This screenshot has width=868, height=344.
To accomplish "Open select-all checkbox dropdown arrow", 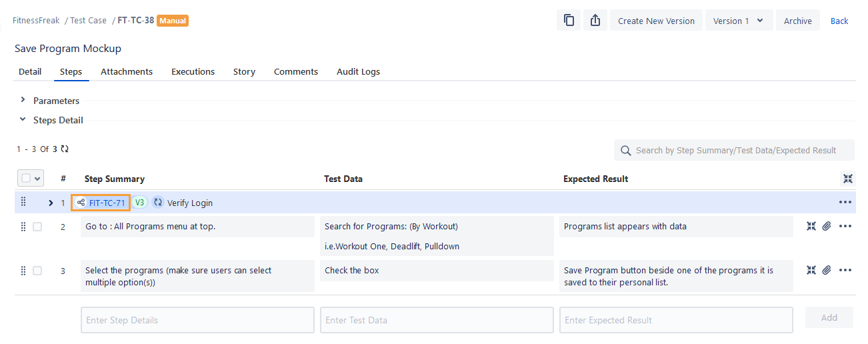I will [x=37, y=178].
